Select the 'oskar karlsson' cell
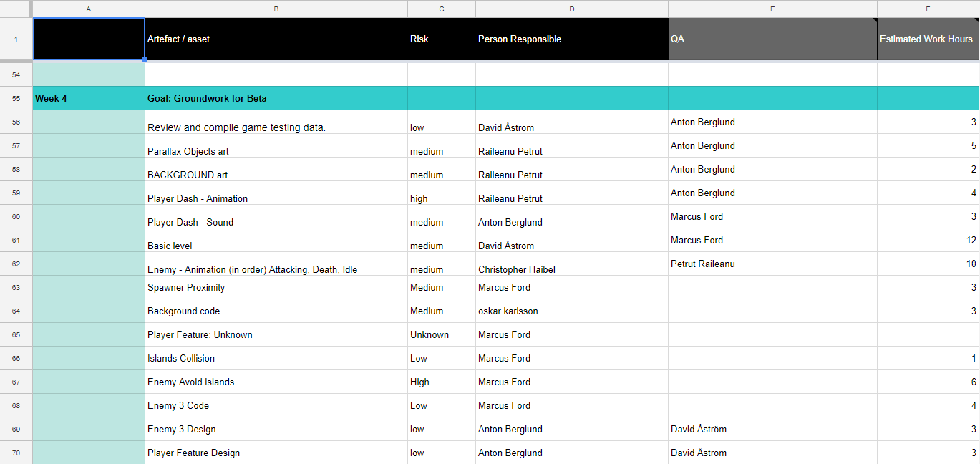 (571, 311)
